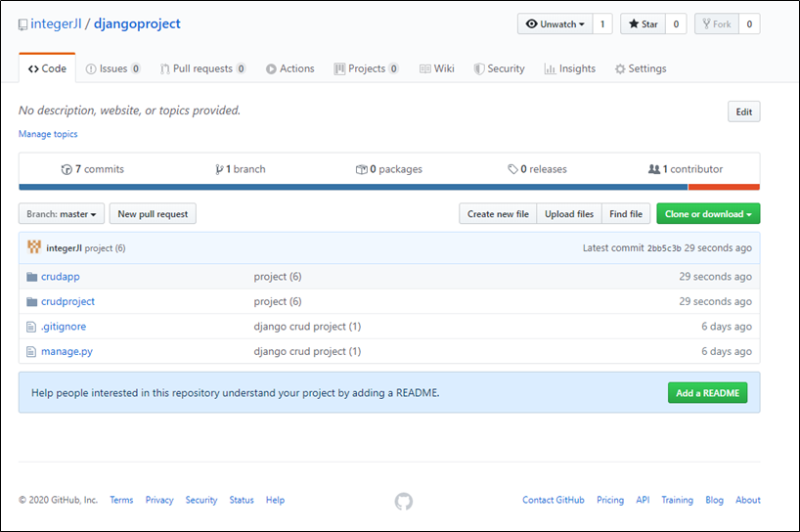The width and height of the screenshot is (800, 532).
Task: Open the Privacy footer link
Action: pos(159,500)
